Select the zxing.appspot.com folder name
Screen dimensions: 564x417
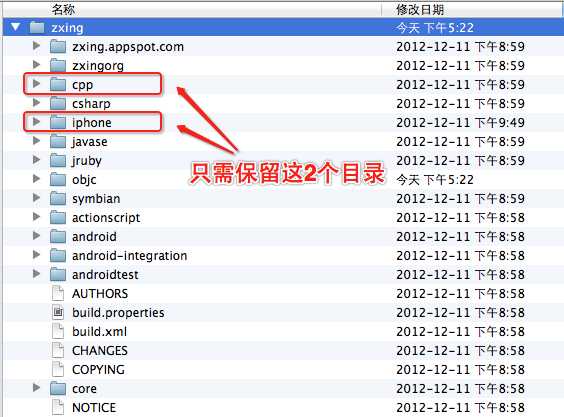pyautogui.click(x=128, y=47)
